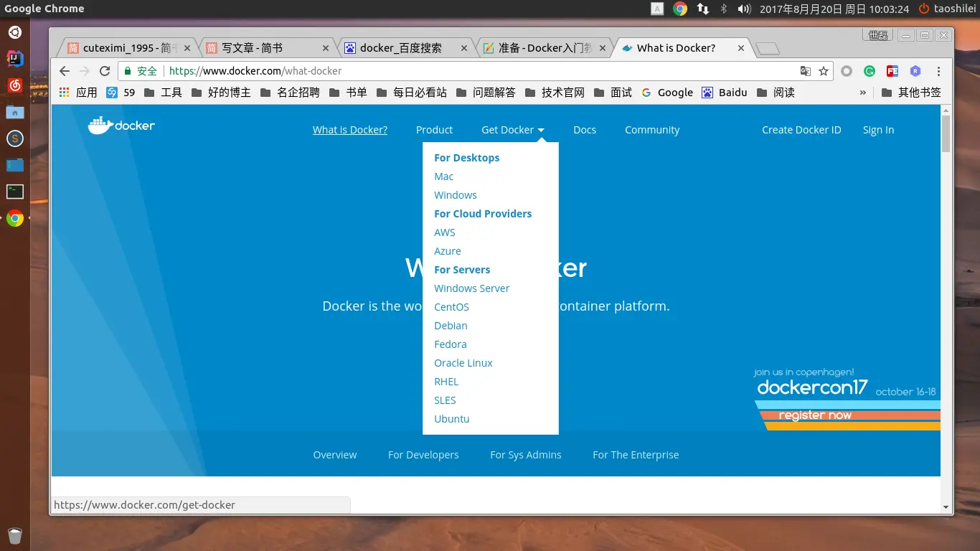Go back with the browser back arrow
This screenshot has height=551, width=980.
[x=65, y=71]
